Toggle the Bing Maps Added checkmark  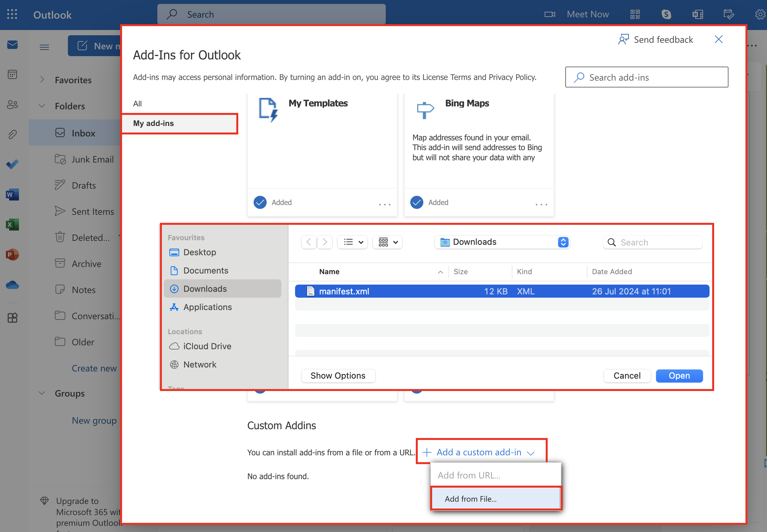[417, 202]
